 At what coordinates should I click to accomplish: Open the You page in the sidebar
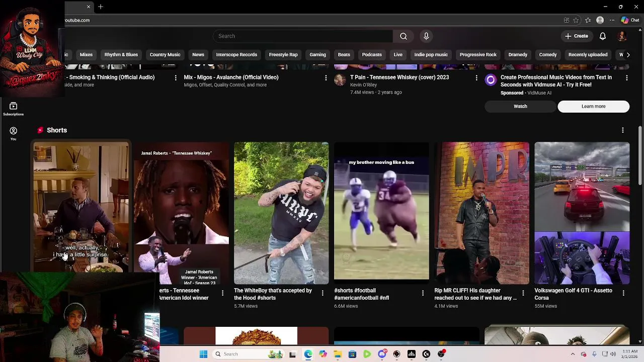click(x=14, y=133)
